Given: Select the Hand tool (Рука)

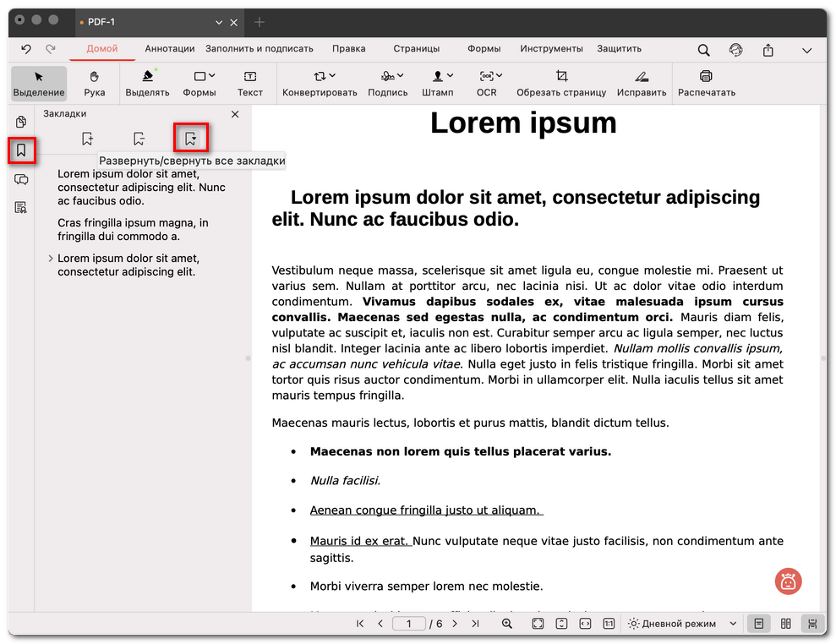Looking at the screenshot, I should tap(94, 83).
